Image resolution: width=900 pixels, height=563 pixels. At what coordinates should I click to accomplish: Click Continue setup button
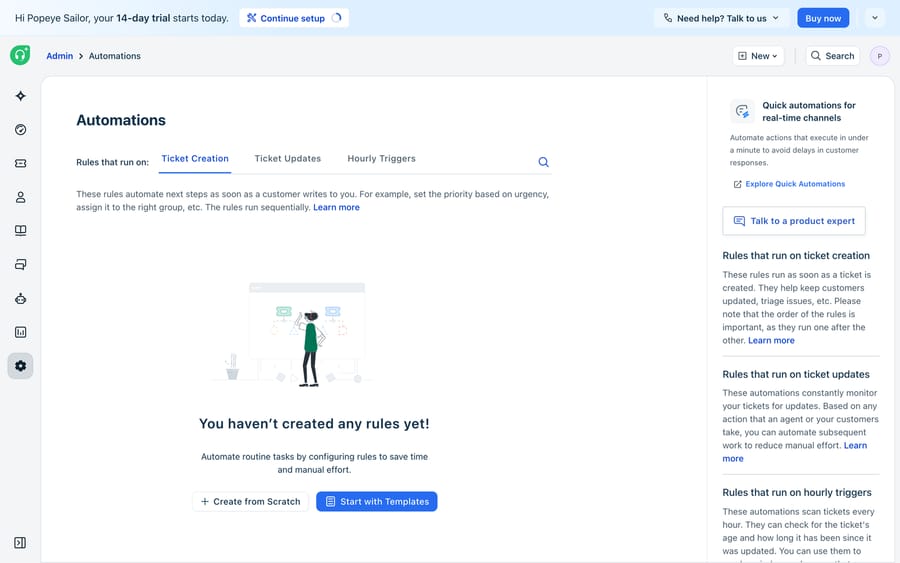(294, 18)
